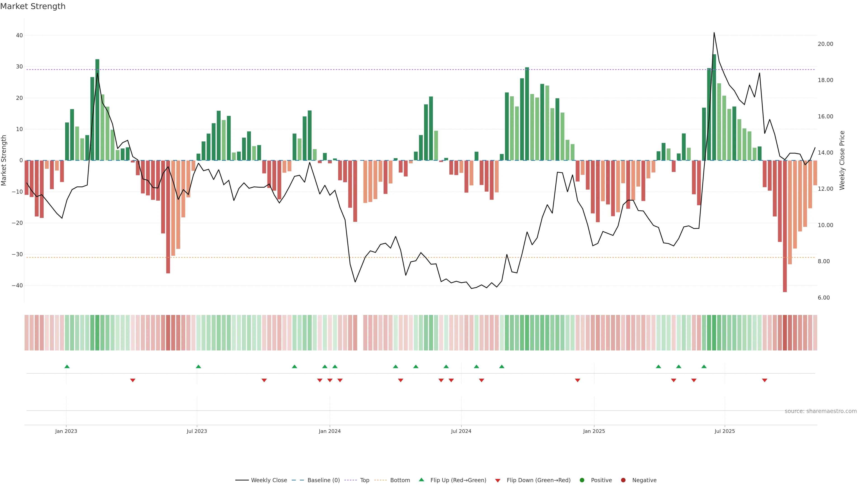Click the source: sharemaestro.com text
The height and width of the screenshot is (488, 868).
click(x=821, y=411)
